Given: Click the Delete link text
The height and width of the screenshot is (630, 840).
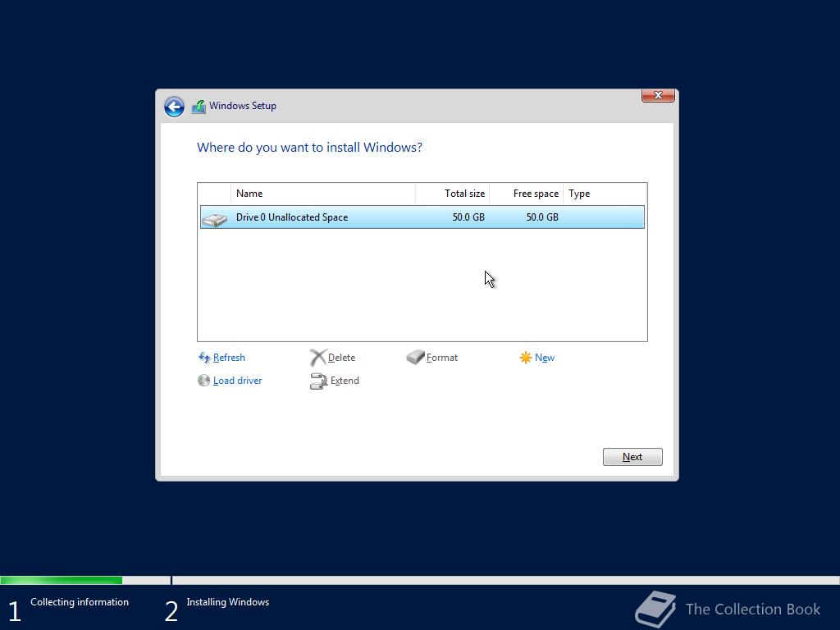Looking at the screenshot, I should pos(341,358).
